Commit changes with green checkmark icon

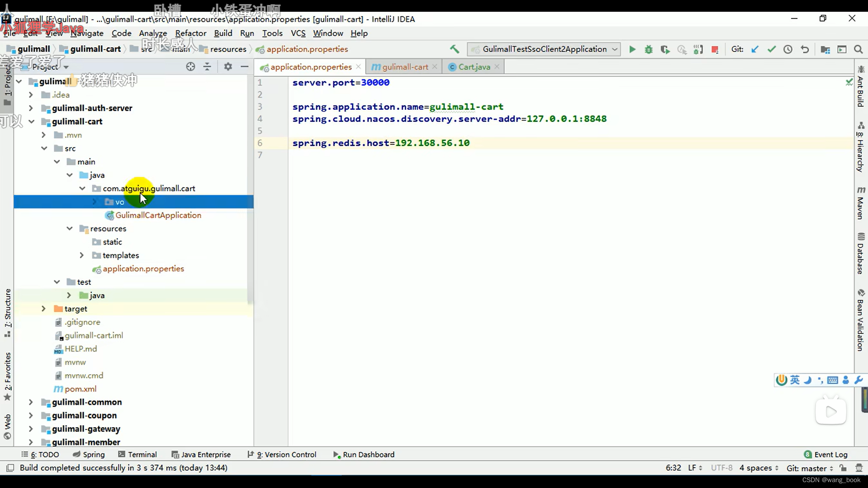click(x=772, y=49)
